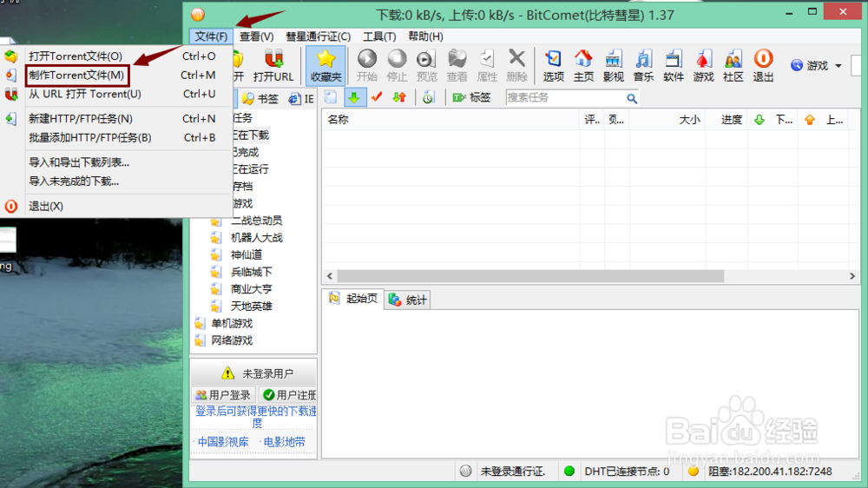This screenshot has width=868, height=488.
Task: Open the 文件(F) menu
Action: [211, 36]
